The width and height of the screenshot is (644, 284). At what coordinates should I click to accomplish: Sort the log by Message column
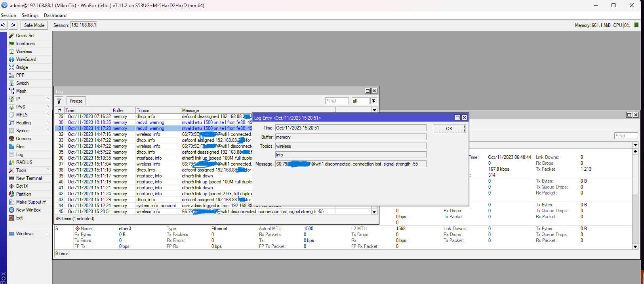258,111
